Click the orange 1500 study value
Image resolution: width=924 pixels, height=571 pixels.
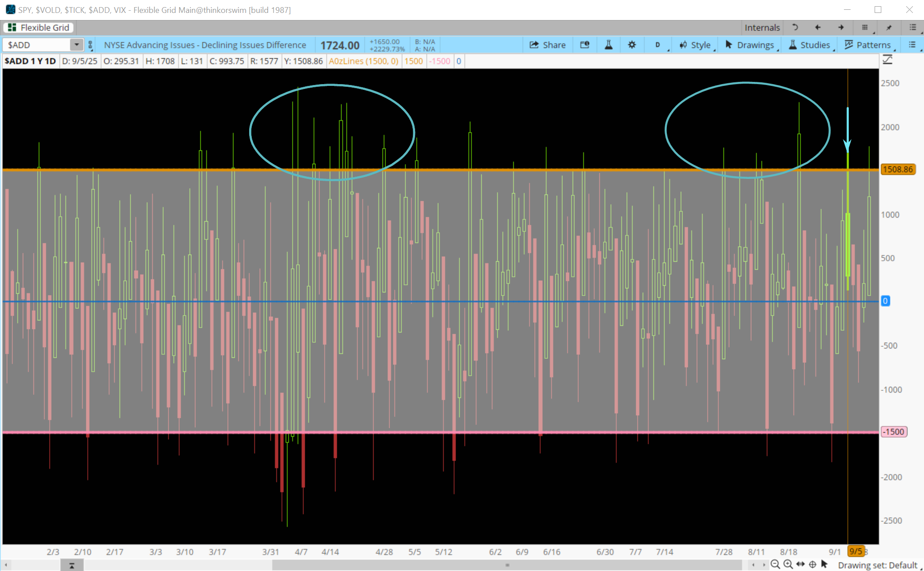(x=413, y=61)
